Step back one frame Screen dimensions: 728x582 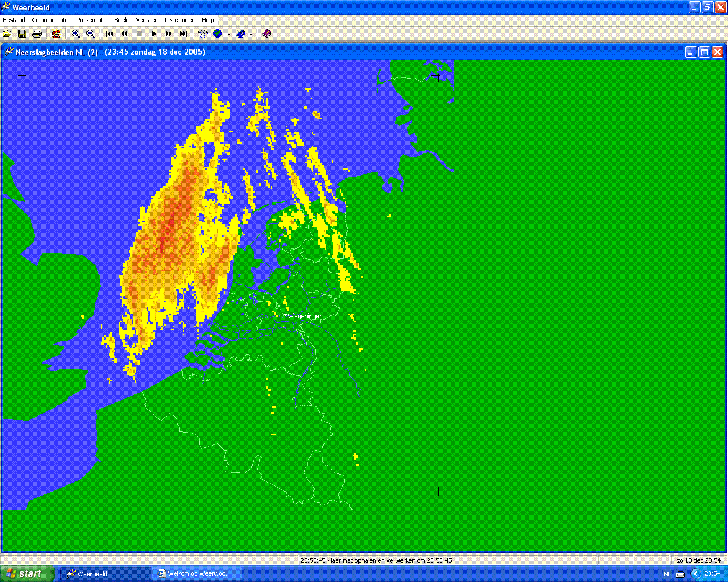coord(125,34)
